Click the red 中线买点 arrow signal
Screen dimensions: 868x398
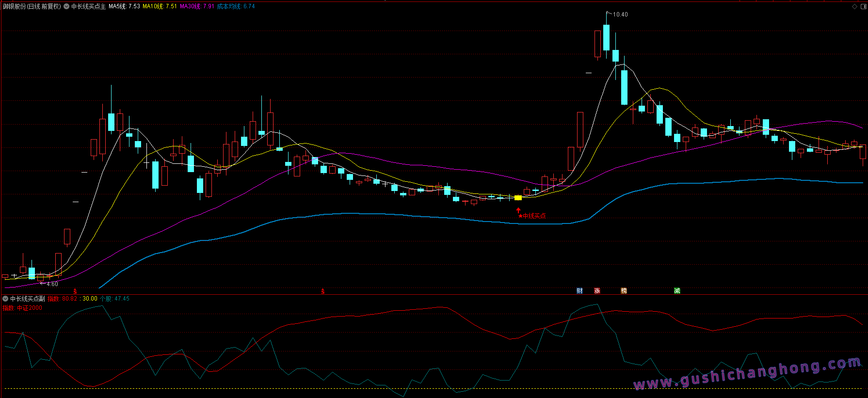[x=518, y=210]
